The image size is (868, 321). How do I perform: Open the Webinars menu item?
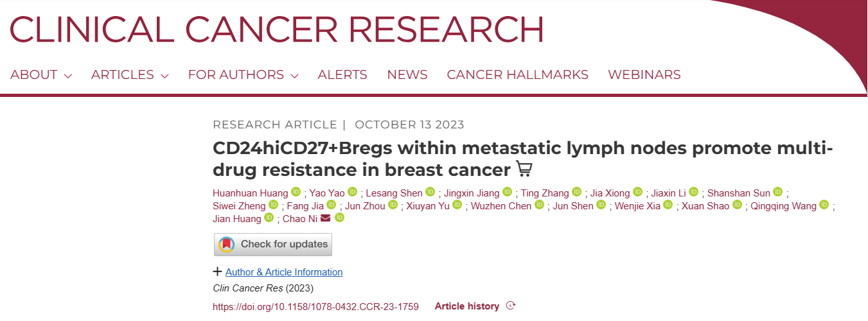(644, 75)
